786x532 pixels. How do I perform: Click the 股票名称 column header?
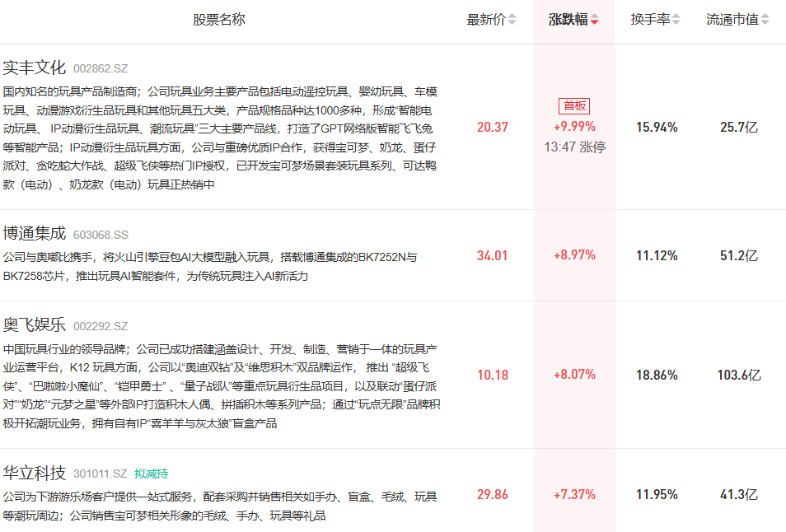[x=219, y=20]
